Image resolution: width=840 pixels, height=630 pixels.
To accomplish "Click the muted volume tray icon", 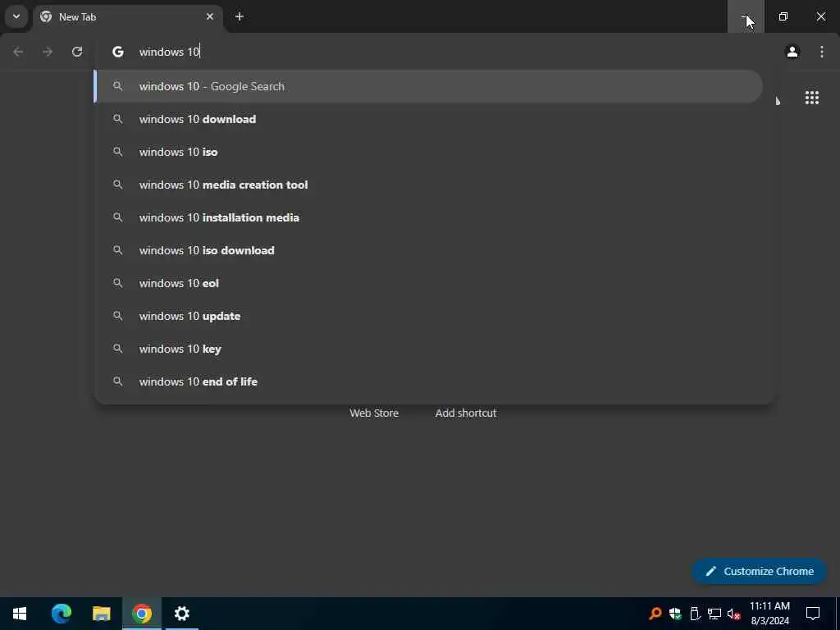I will pos(734,614).
